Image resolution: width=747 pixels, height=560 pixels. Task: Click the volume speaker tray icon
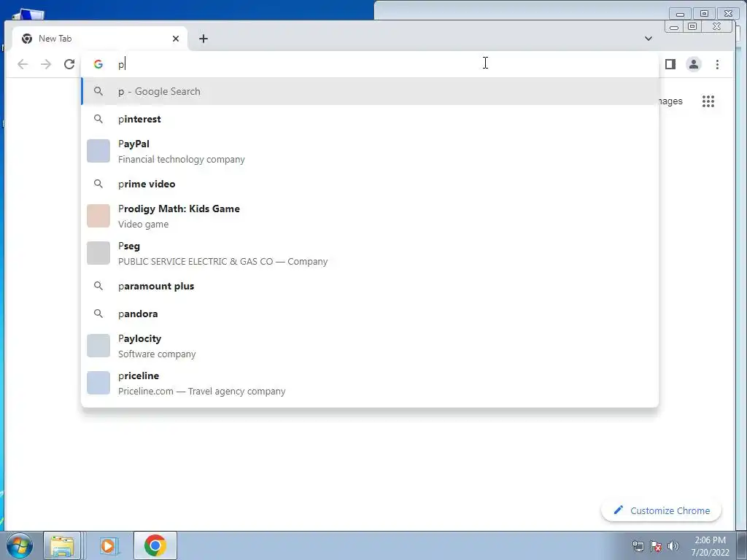[673, 546]
